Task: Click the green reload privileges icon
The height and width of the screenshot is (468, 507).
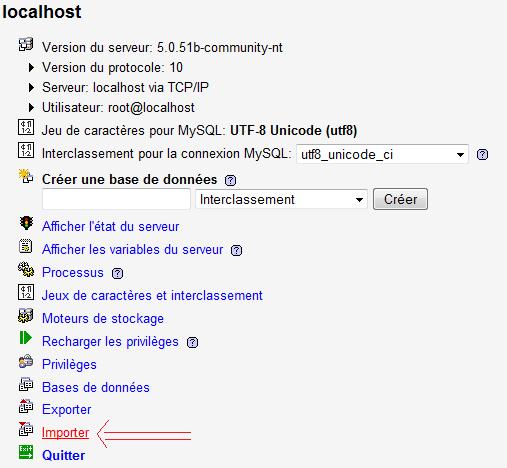Action: point(26,338)
